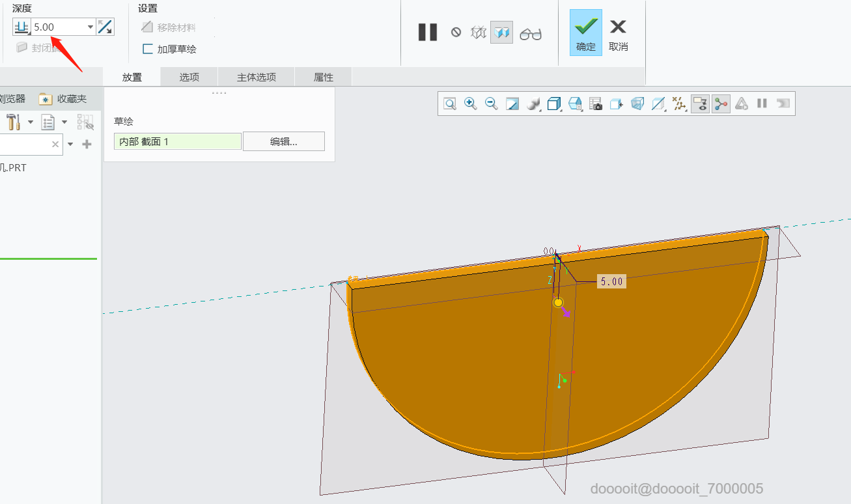This screenshot has width=851, height=504.
Task: Open the search filter dropdown arrow
Action: point(70,145)
